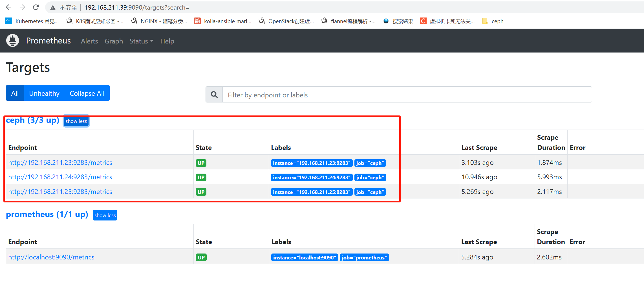
Task: Click the instance="192.168.211.23:9283" label
Action: (x=312, y=163)
